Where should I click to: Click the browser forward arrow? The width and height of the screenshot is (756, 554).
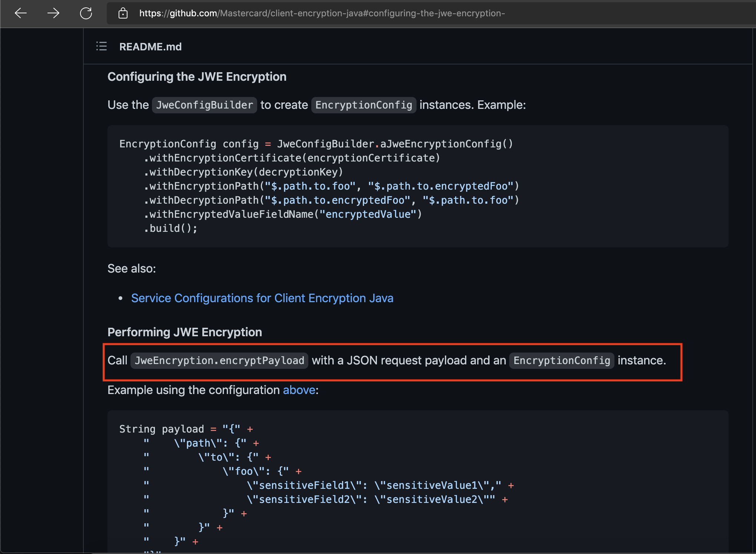53,13
